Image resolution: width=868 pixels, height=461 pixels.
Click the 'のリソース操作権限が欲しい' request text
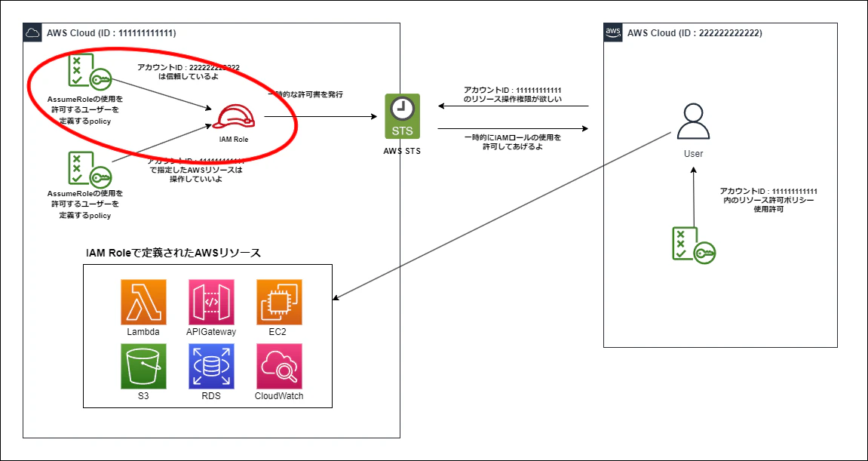[x=513, y=99]
